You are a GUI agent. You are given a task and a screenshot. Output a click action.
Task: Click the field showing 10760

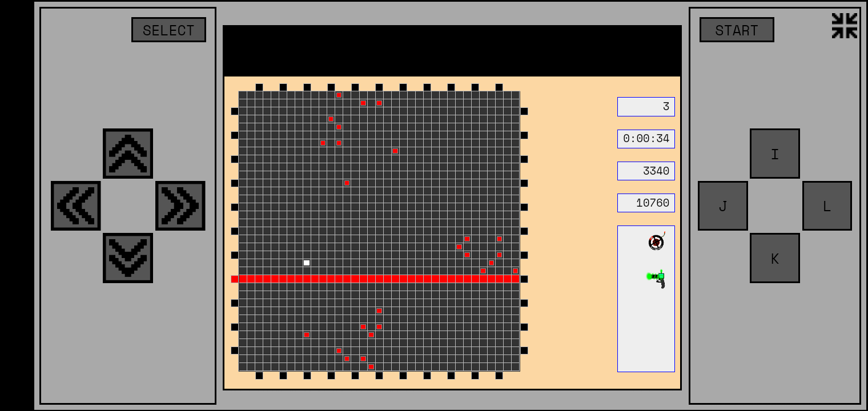(x=646, y=203)
